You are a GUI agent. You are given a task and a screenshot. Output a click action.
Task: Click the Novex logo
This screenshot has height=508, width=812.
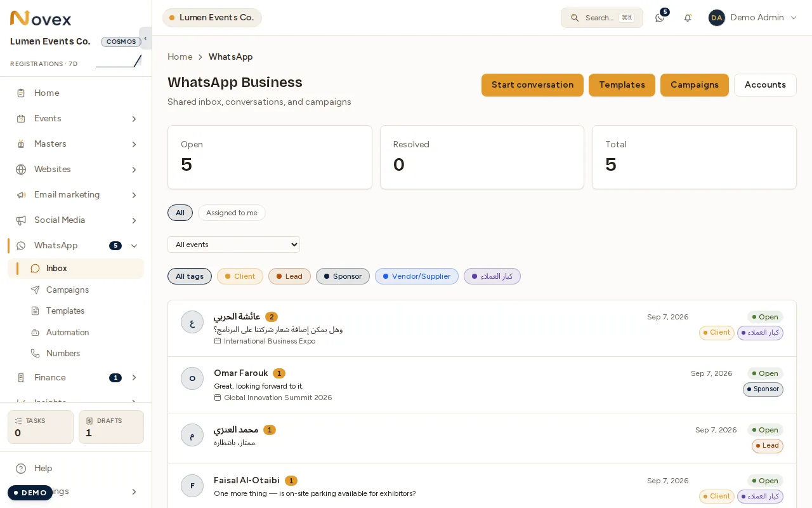(x=41, y=18)
